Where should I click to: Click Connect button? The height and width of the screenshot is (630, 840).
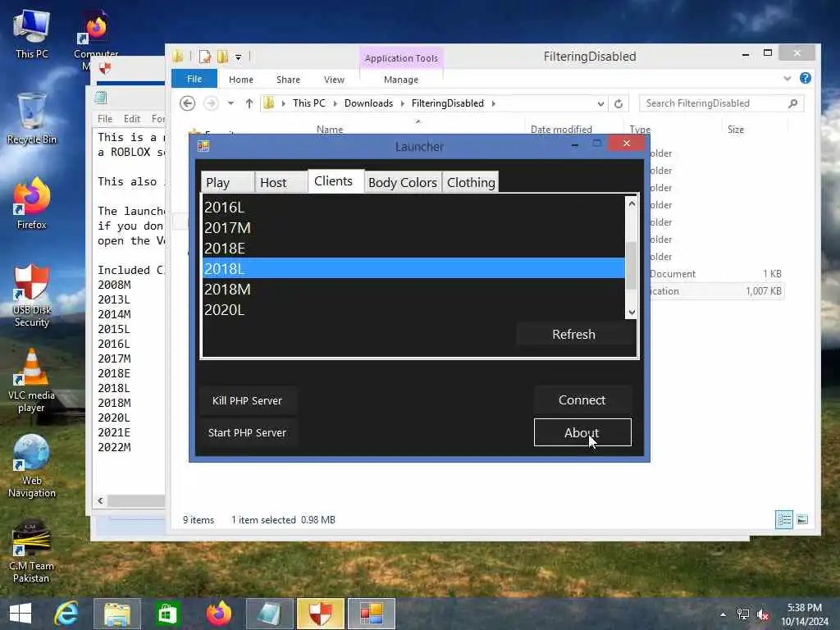[x=582, y=400]
